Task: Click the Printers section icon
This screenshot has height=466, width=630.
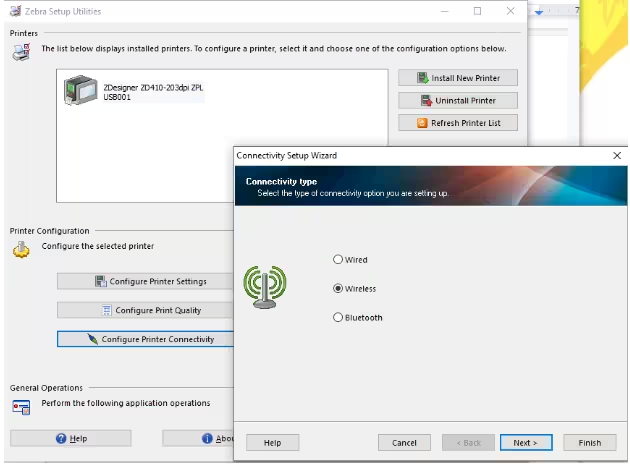Action: click(x=21, y=52)
